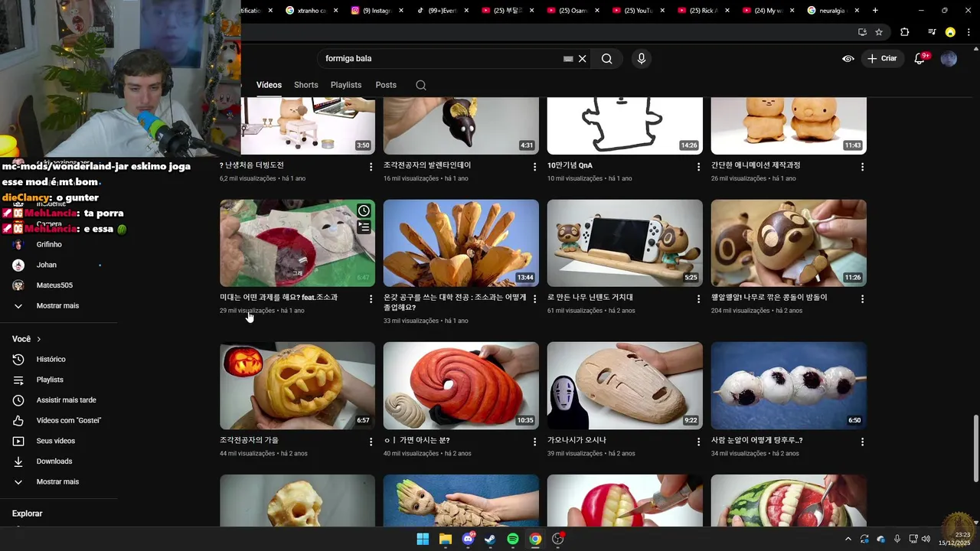The height and width of the screenshot is (551, 980).
Task: Open the on-screen keyboard icon in search box
Action: [x=568, y=58]
